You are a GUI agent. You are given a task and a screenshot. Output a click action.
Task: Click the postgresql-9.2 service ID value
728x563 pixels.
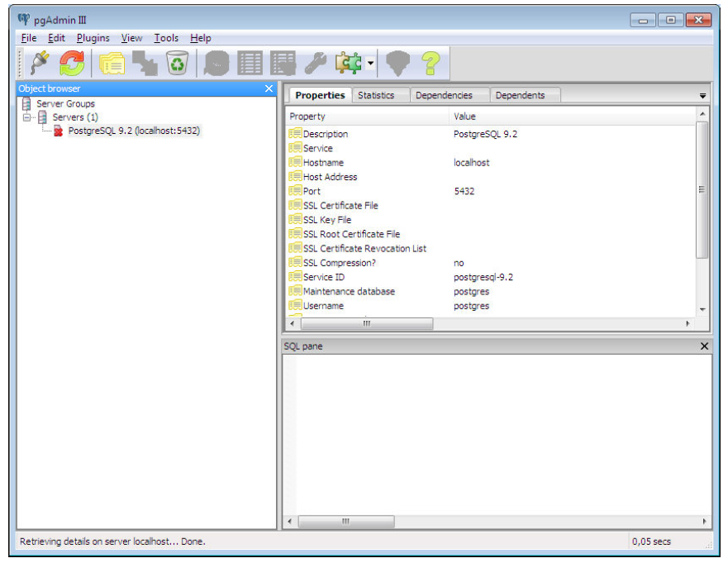pos(483,277)
